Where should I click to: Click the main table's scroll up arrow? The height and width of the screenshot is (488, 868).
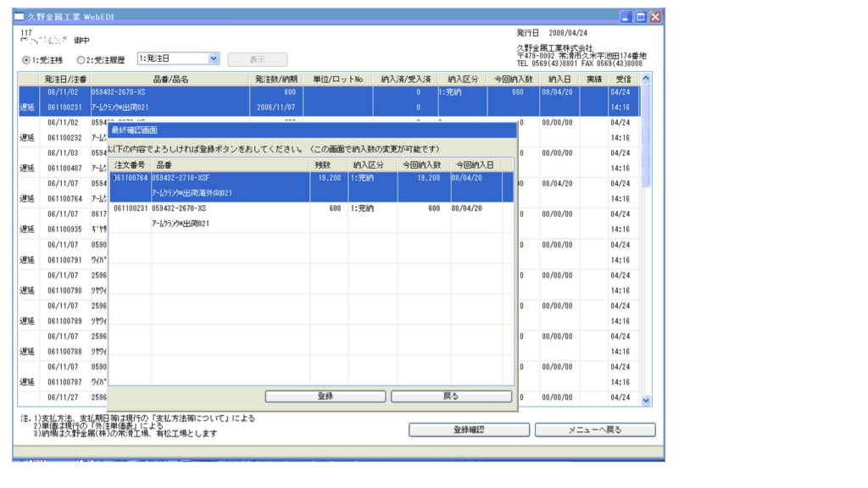646,78
